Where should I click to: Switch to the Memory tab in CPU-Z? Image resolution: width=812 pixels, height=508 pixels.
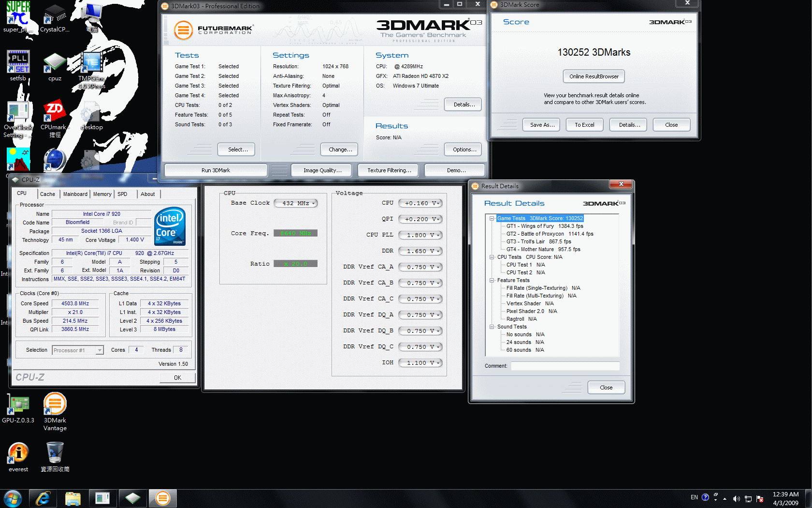pos(102,194)
